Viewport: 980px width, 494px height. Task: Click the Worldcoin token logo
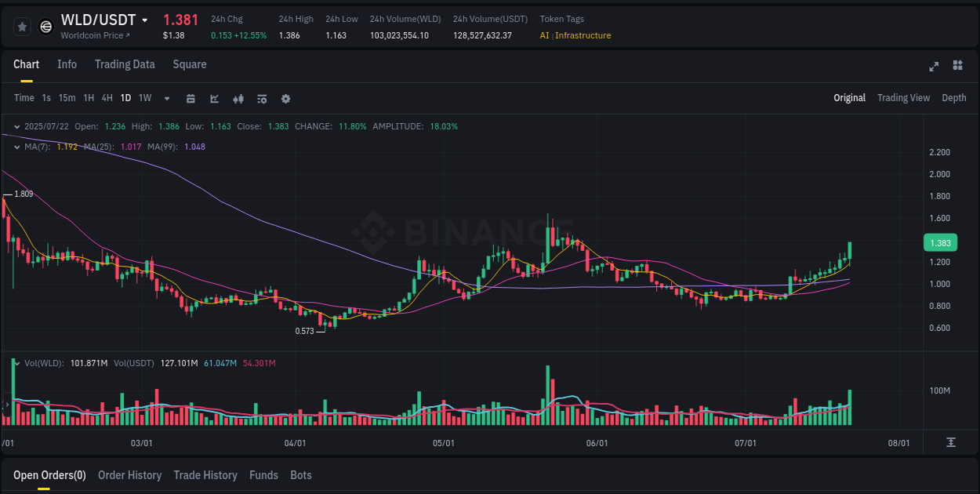[45, 27]
